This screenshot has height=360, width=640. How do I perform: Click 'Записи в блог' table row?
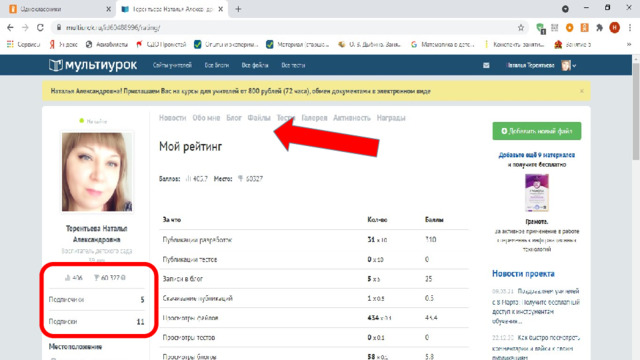pyautogui.click(x=313, y=279)
